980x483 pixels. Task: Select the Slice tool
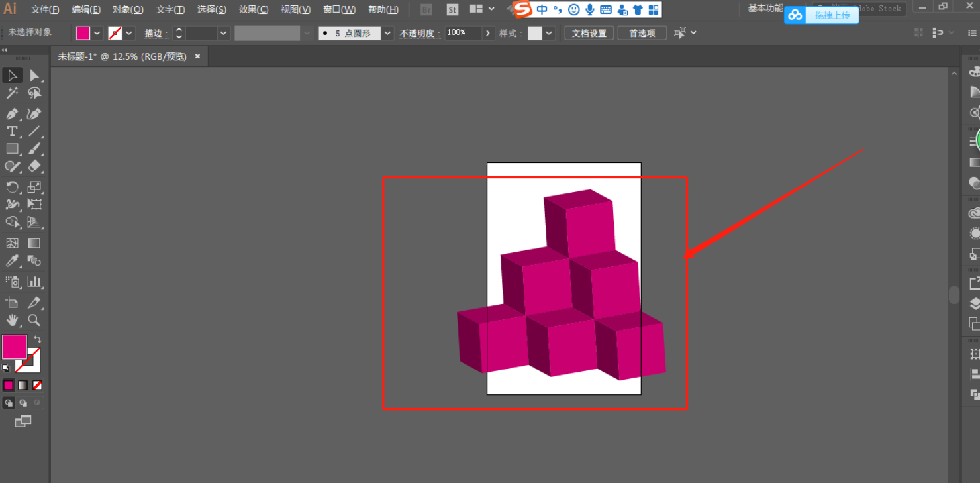tap(34, 303)
